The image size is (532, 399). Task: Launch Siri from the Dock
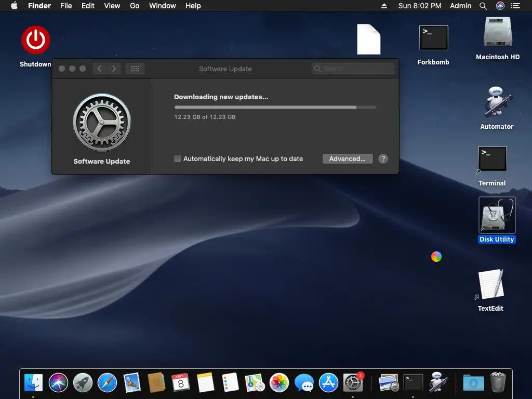58,383
